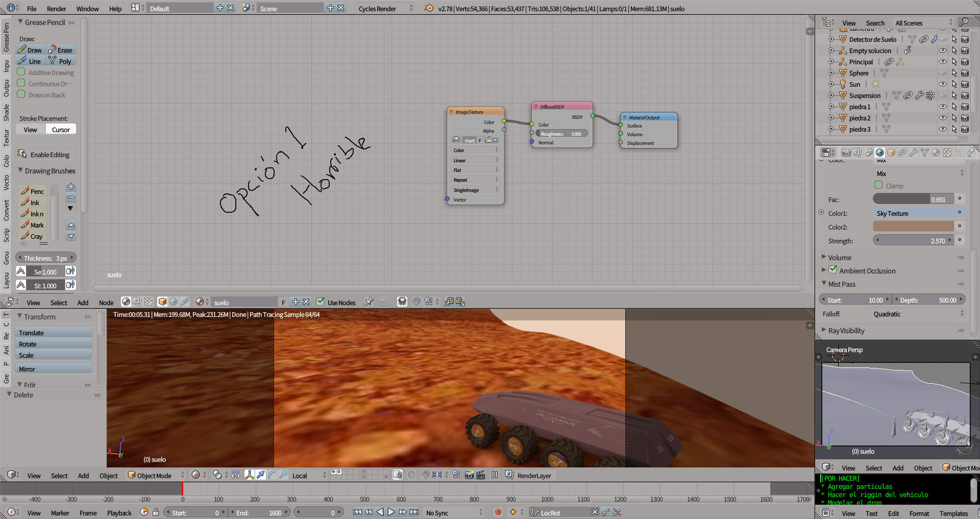Open the Quadratic falloff dropdown
980x519 pixels.
(x=918, y=314)
